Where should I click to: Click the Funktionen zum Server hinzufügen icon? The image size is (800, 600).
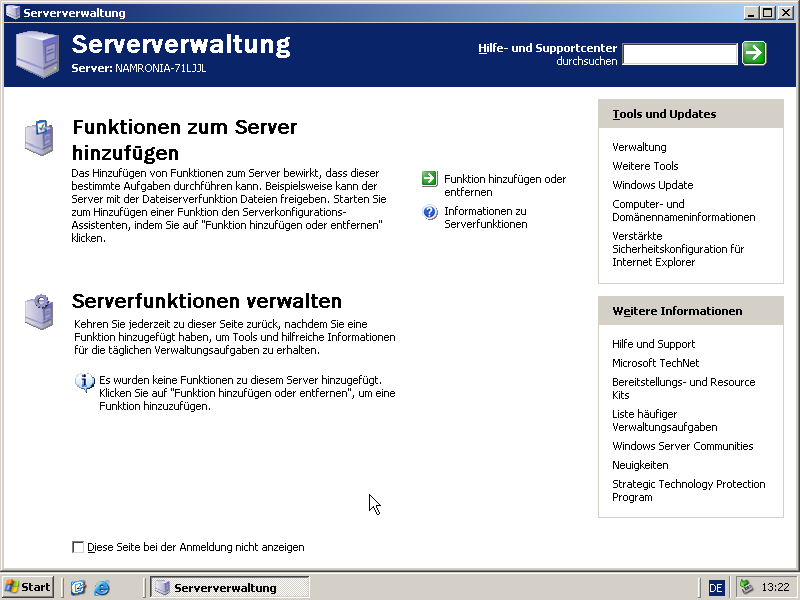(38, 136)
